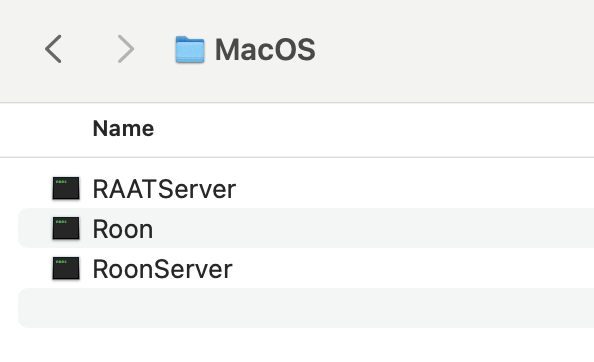The image size is (594, 362).
Task: Click the blue MacOS folder icon
Action: 190,49
